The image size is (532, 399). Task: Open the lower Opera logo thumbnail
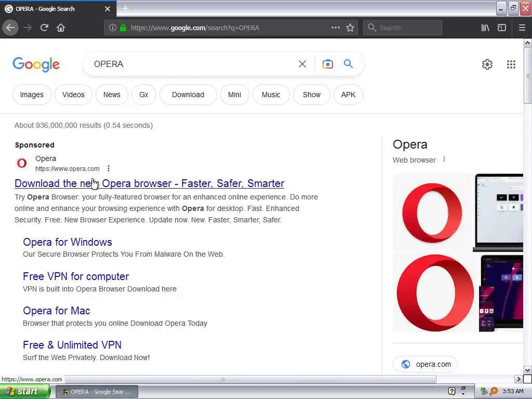[x=436, y=293]
